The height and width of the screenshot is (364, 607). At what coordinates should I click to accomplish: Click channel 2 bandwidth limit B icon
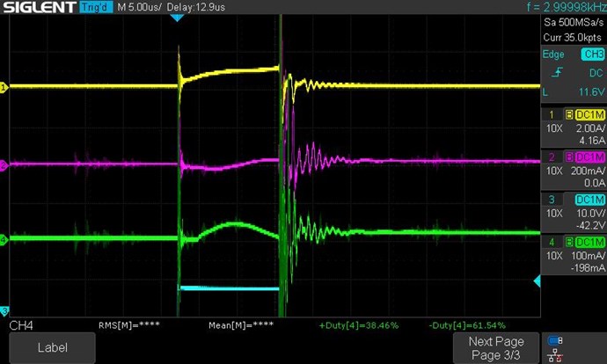(x=569, y=157)
